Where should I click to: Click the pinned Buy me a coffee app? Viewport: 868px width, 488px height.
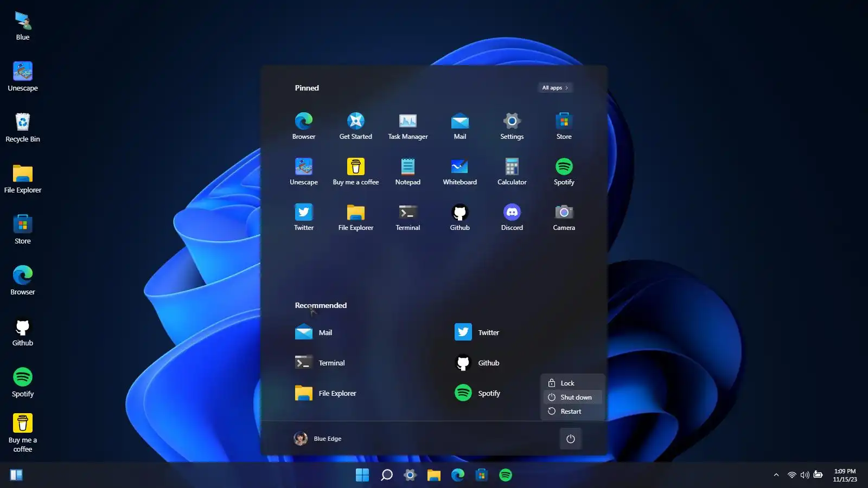356,171
